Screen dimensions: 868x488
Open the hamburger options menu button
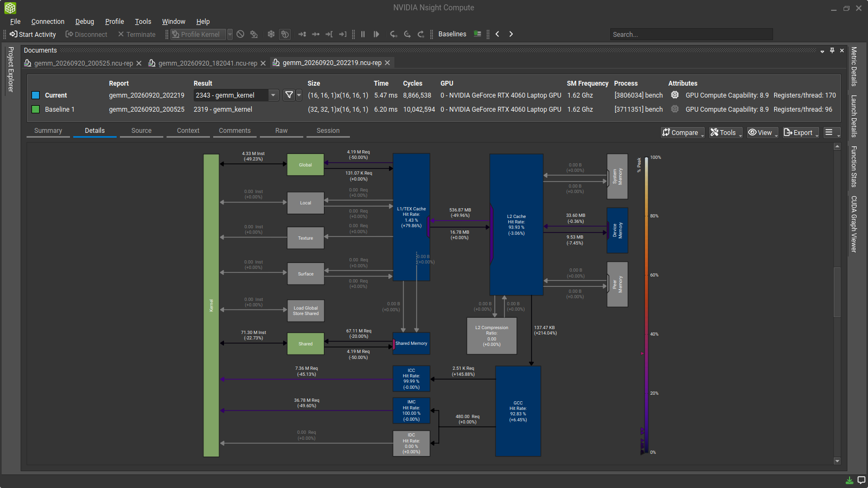click(832, 132)
